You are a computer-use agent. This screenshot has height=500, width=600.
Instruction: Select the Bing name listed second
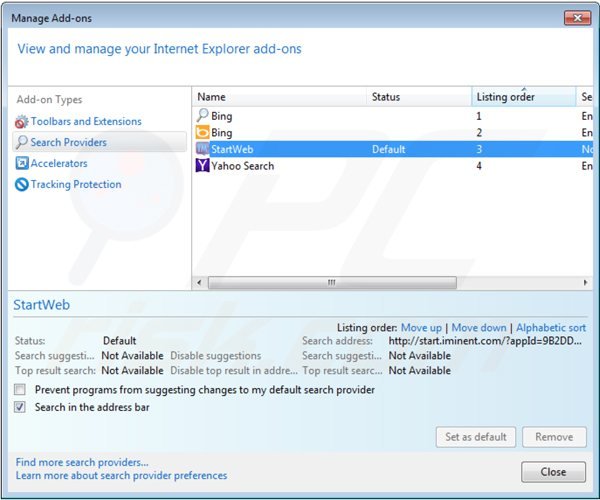coord(222,133)
